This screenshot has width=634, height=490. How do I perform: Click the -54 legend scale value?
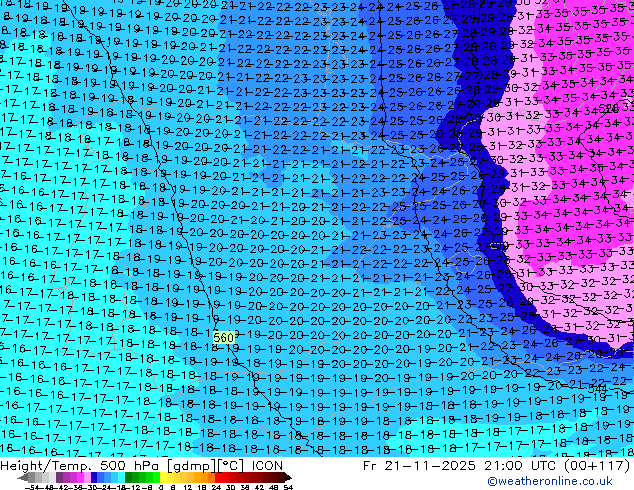(x=32, y=487)
